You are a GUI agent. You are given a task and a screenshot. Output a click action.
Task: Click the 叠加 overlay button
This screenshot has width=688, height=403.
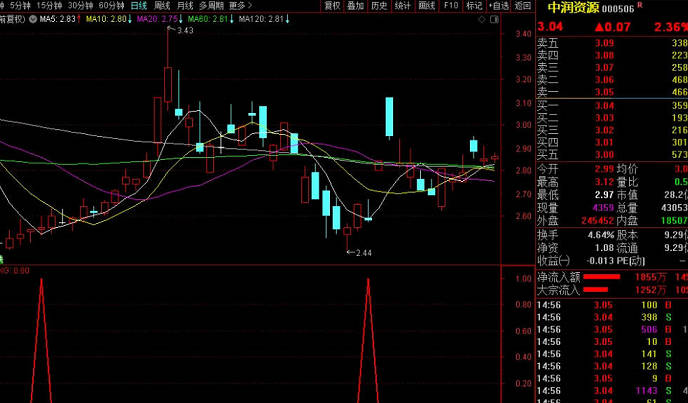[x=355, y=6]
